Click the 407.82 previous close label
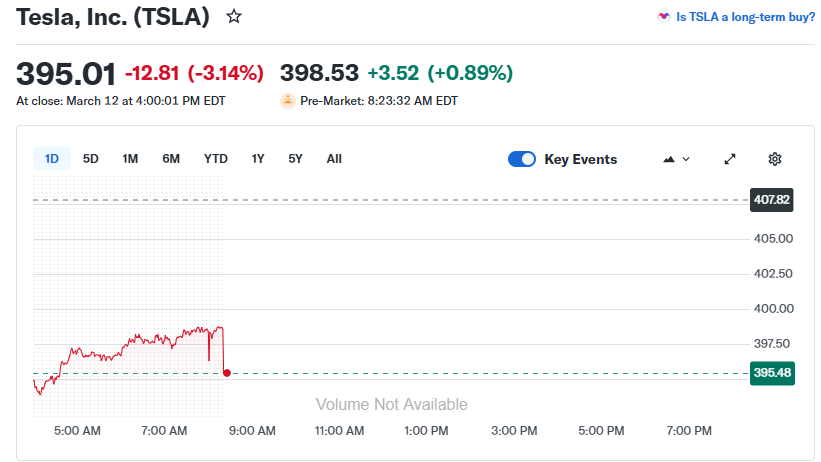Screen dimensions: 821x462 (x=771, y=200)
